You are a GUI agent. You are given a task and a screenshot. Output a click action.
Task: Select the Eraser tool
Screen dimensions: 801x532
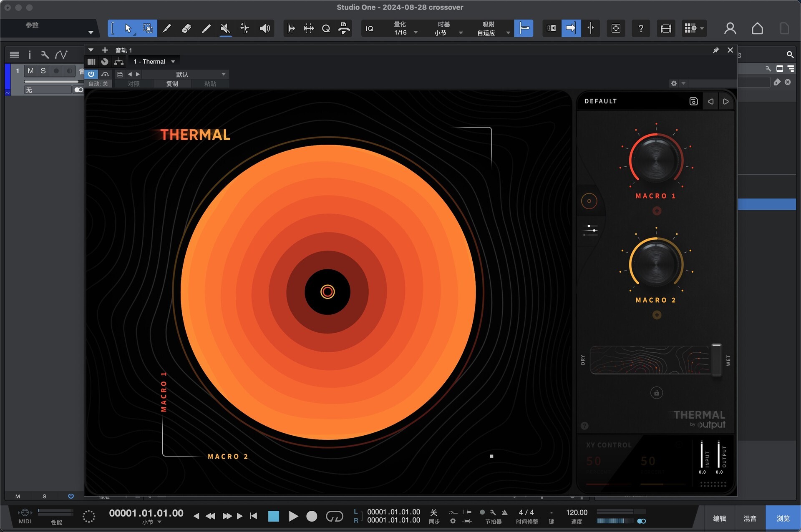pos(186,28)
